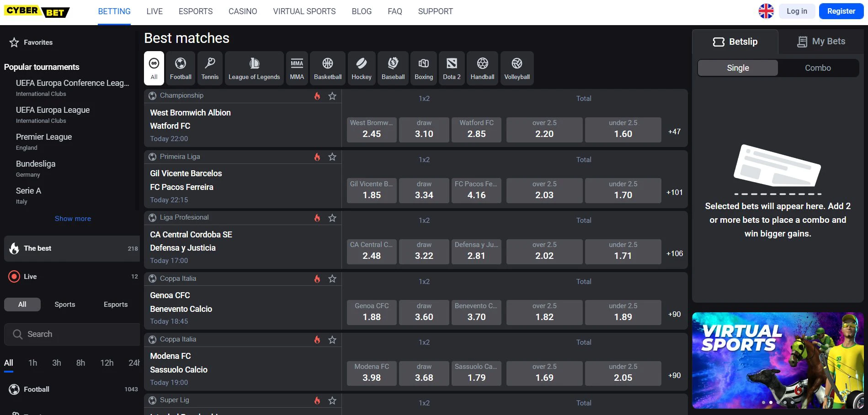Switch betslip to Combo mode

coord(818,68)
